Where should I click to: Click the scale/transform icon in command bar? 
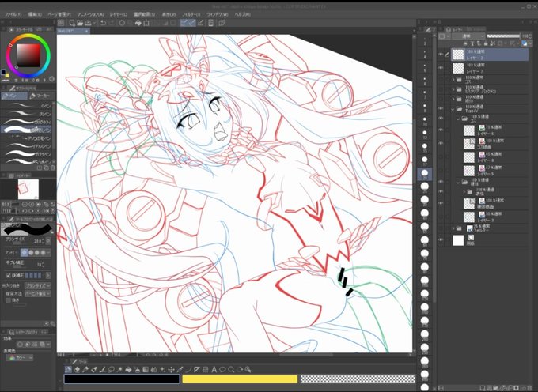[x=146, y=23]
